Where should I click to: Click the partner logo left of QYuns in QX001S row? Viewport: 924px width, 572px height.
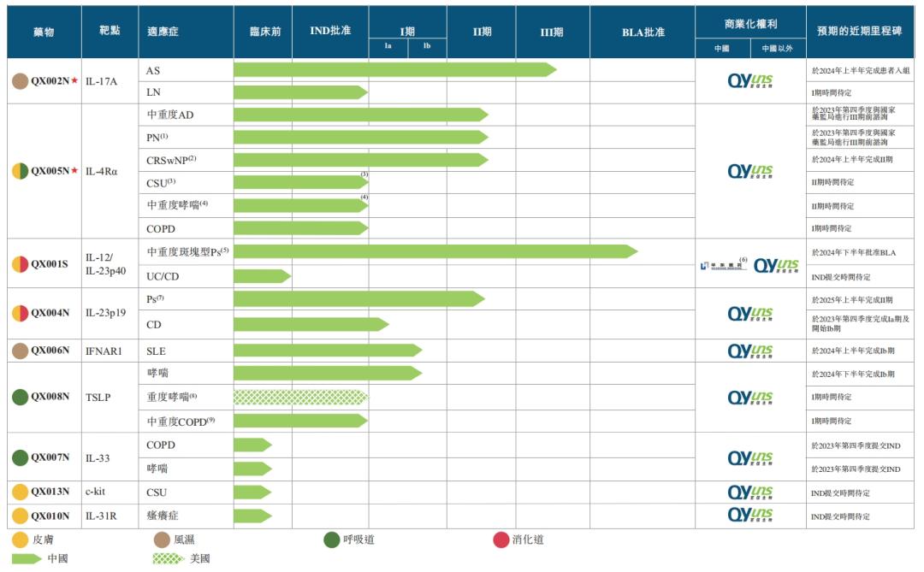(x=722, y=265)
